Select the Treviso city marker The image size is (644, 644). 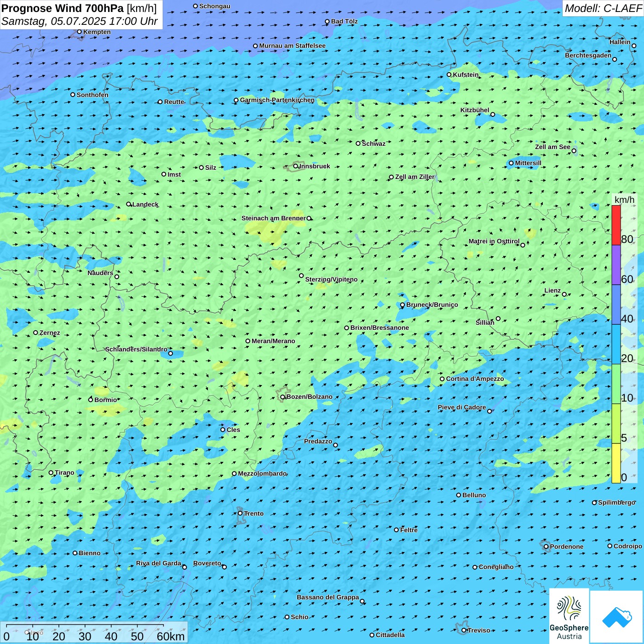[x=464, y=630]
